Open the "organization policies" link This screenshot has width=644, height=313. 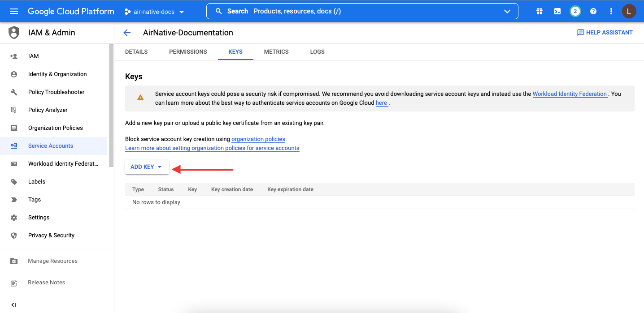pos(258,139)
